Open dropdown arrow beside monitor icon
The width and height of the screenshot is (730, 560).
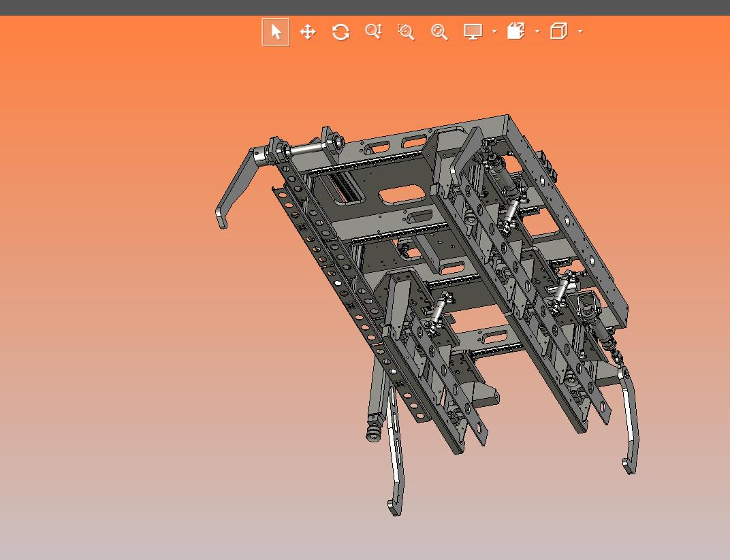pyautogui.click(x=494, y=31)
